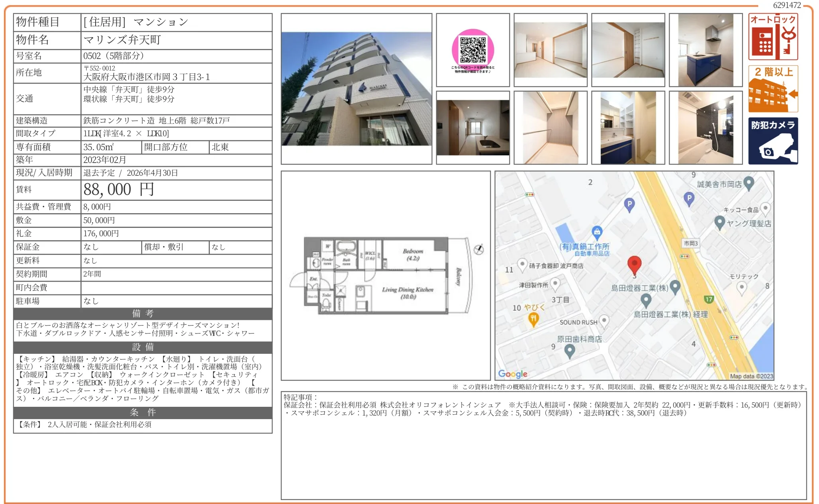Click the Map data ©2023 attribution

tap(751, 376)
